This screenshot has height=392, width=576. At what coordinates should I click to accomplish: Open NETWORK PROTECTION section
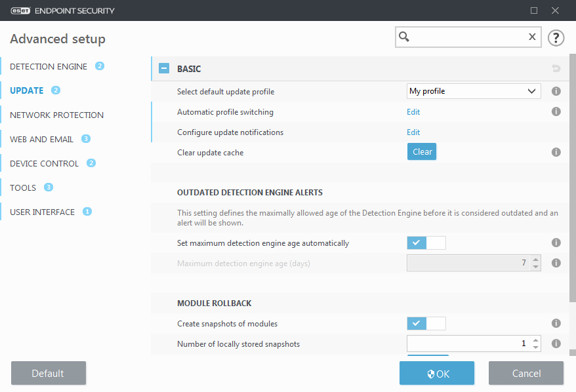(x=56, y=115)
